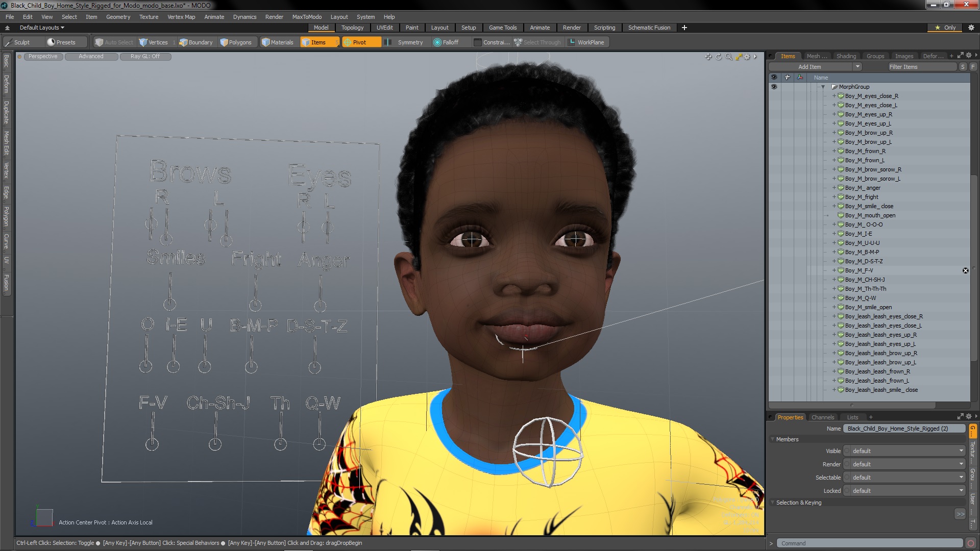980x551 pixels.
Task: Click the viewport rotate view icon
Action: 719,57
